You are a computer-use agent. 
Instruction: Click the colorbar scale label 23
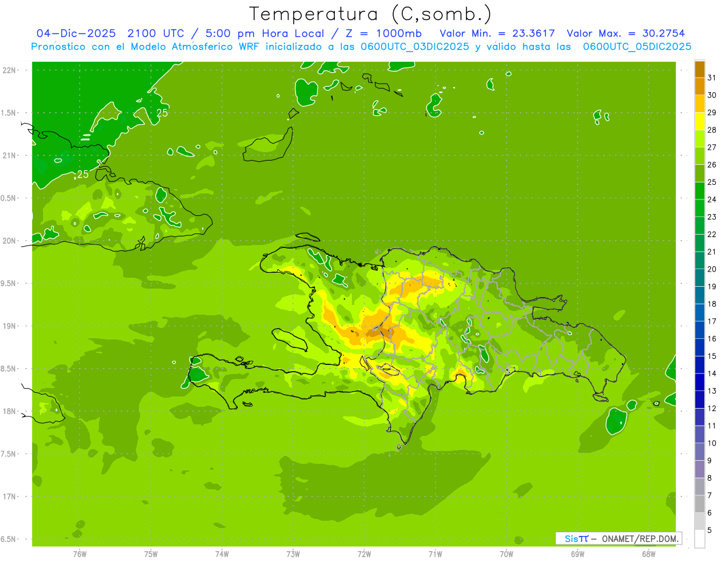coord(712,216)
